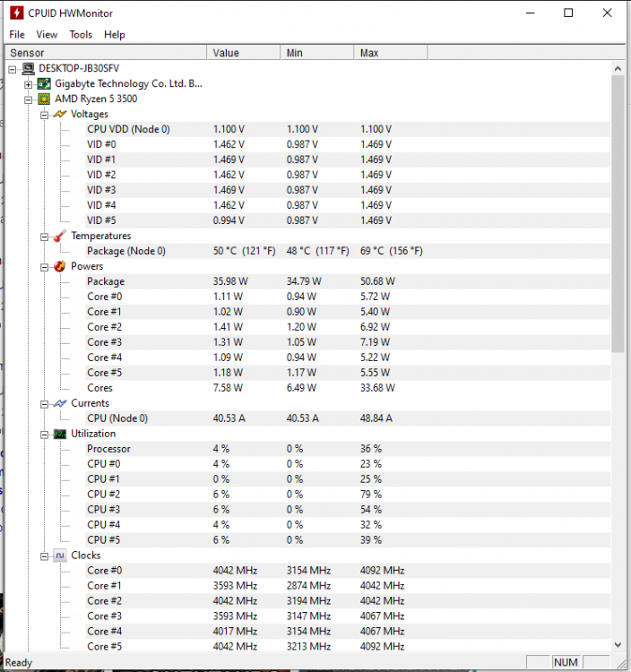Open the Tools menu
Screen dimensions: 631x672
[x=81, y=35]
